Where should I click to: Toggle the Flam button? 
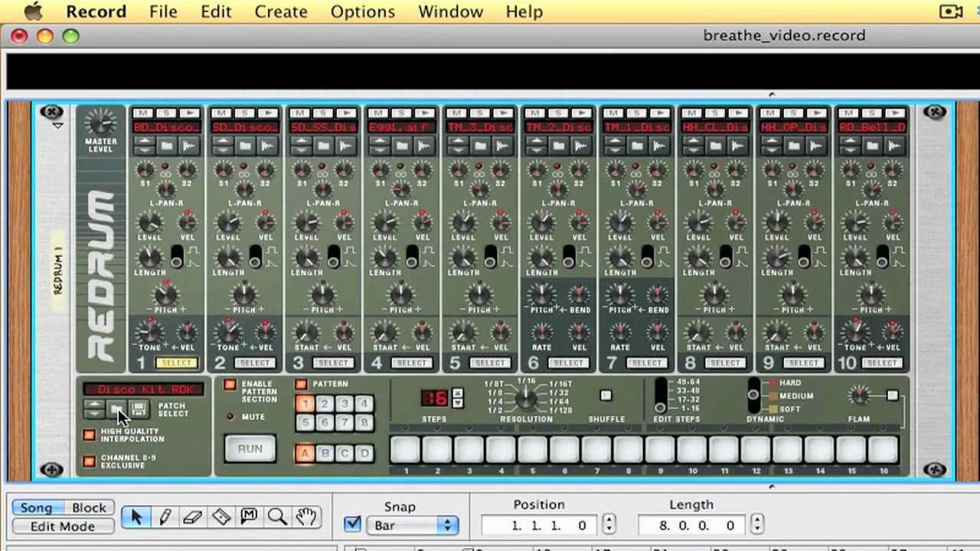(893, 396)
